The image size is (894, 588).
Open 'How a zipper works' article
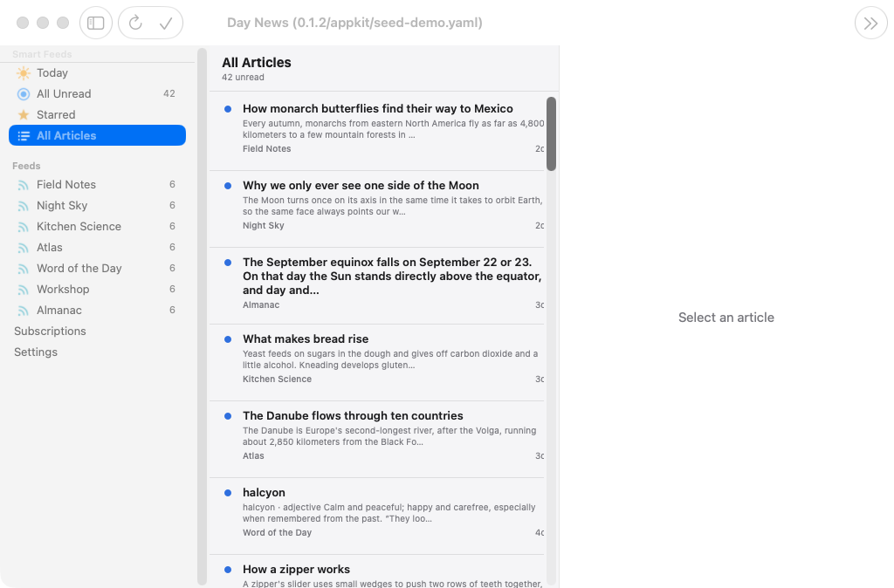377,572
